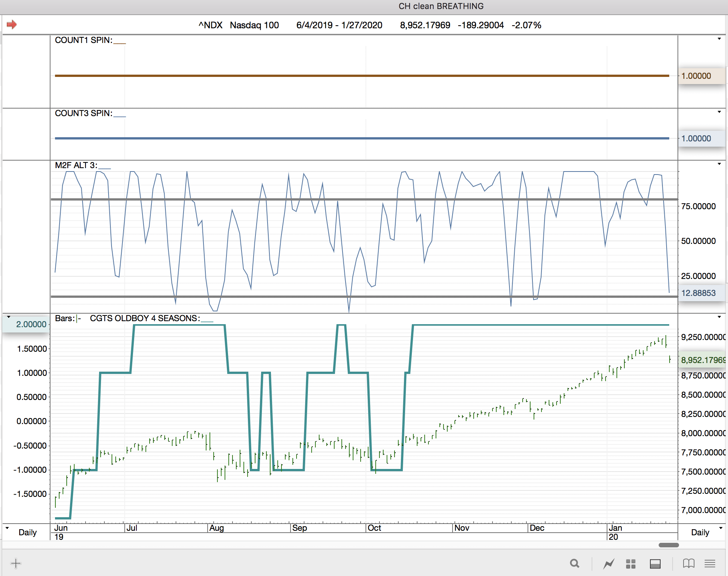Click the COUNT1 SPIN indicator label
This screenshot has width=728, height=576.
83,40
